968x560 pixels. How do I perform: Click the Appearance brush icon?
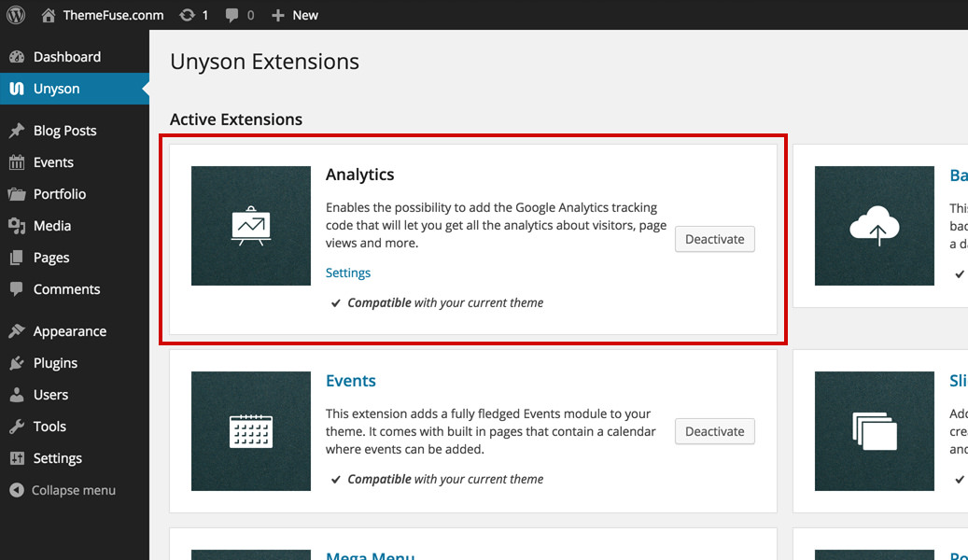pos(17,331)
